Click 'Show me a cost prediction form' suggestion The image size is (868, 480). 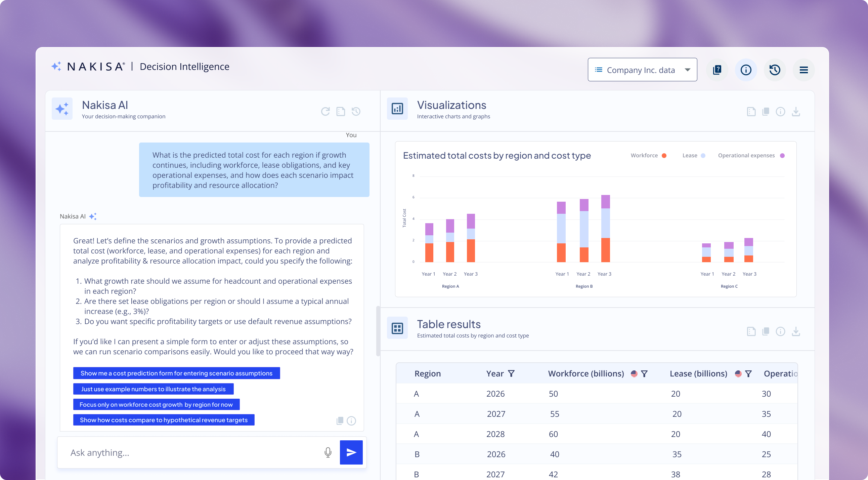[x=176, y=373]
